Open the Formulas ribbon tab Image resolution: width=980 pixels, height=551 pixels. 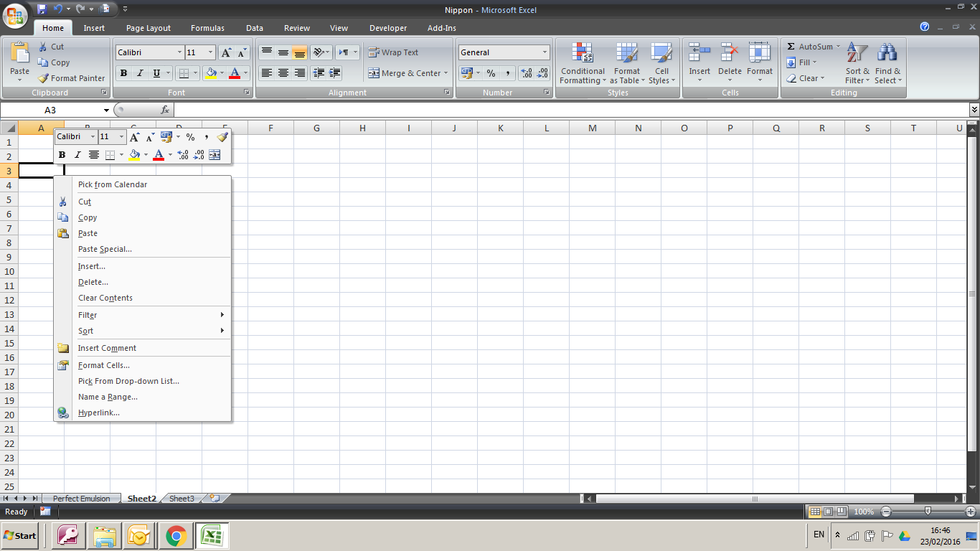pos(207,28)
